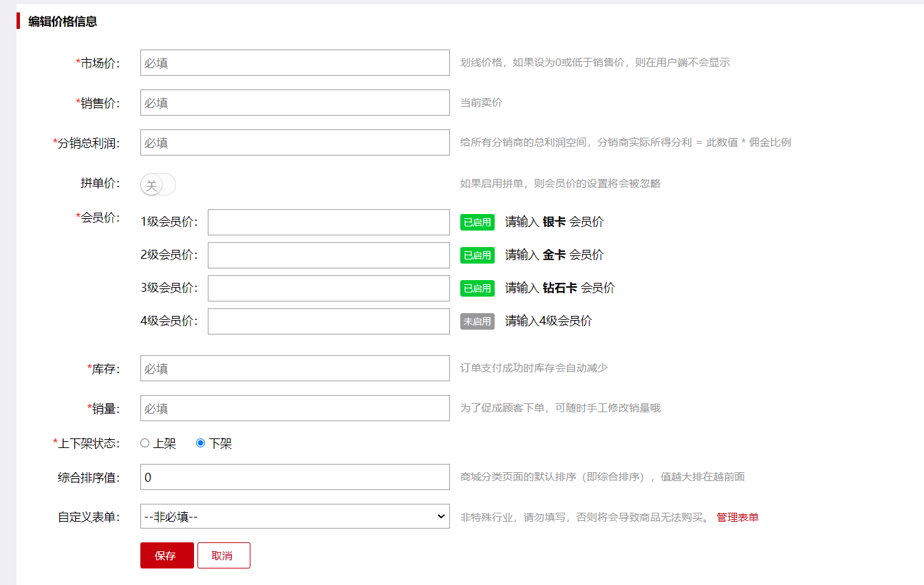
Task: Click the 库存 input field
Action: pos(294,368)
